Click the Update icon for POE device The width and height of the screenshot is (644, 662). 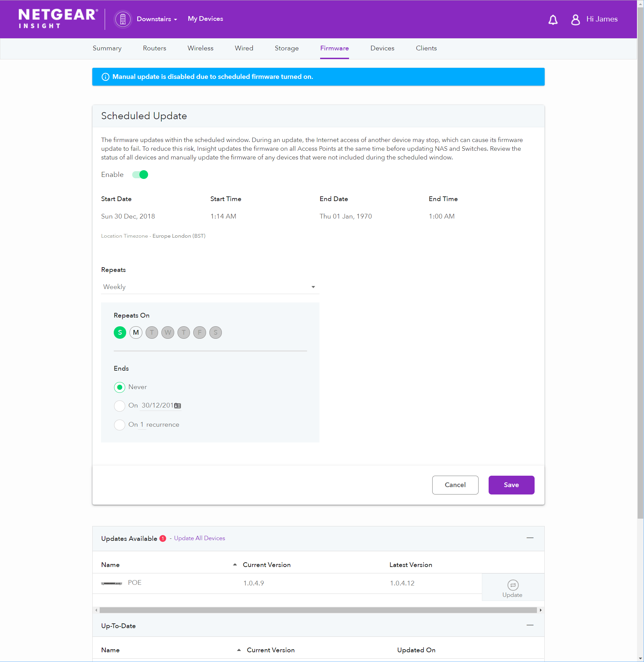click(x=512, y=585)
